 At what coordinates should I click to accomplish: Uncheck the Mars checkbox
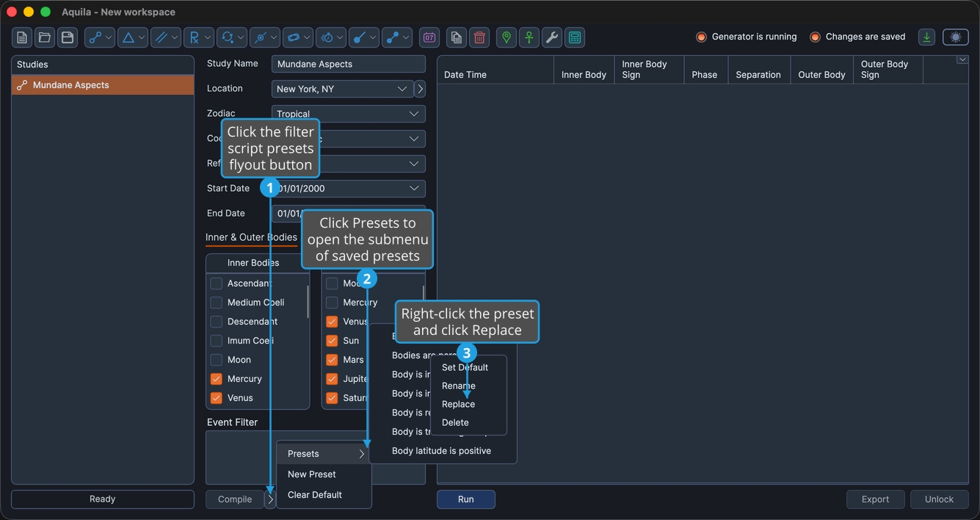(332, 360)
